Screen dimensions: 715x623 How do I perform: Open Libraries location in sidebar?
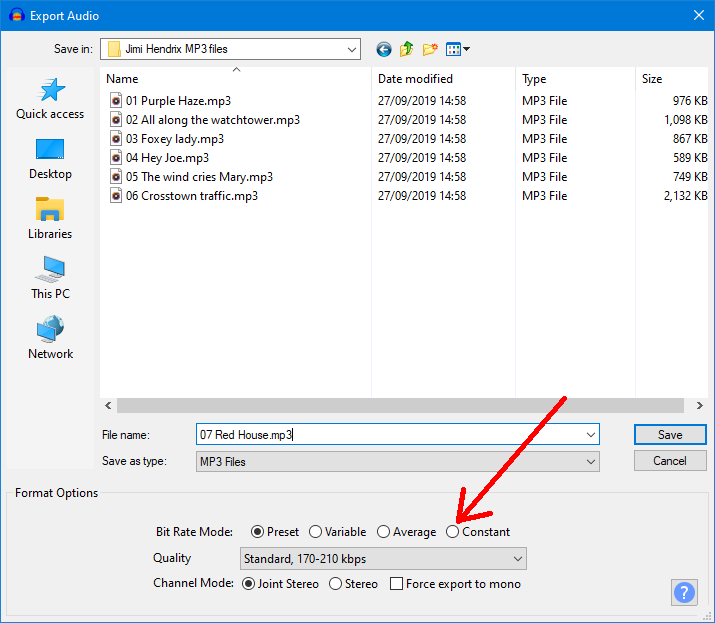50,219
